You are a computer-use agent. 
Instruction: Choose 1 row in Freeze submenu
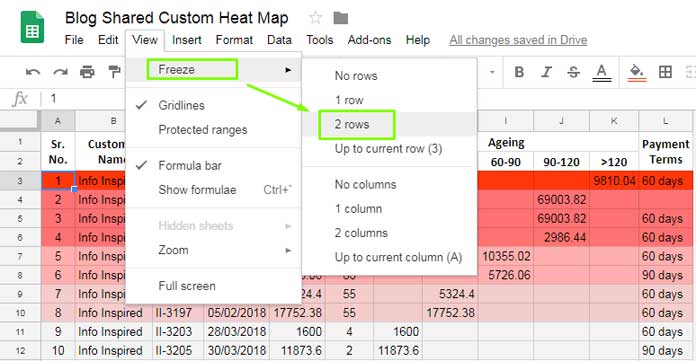390,100
